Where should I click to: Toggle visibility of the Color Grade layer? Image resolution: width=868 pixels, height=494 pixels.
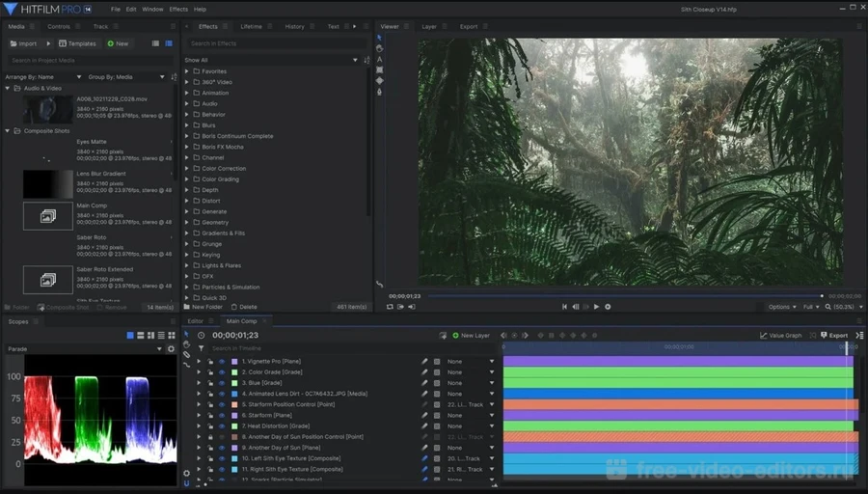[221, 371]
